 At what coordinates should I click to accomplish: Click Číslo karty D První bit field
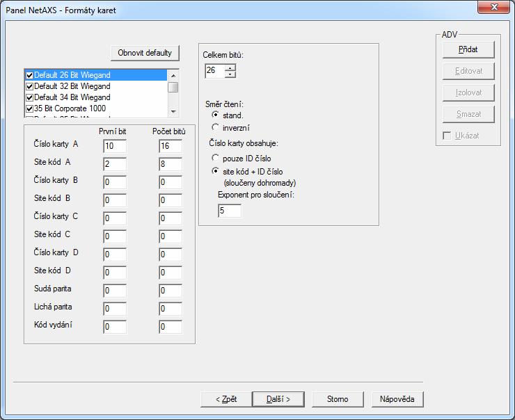coord(115,255)
